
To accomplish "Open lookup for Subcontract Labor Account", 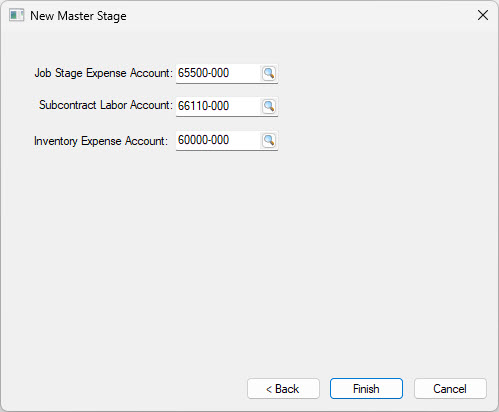I will [269, 106].
